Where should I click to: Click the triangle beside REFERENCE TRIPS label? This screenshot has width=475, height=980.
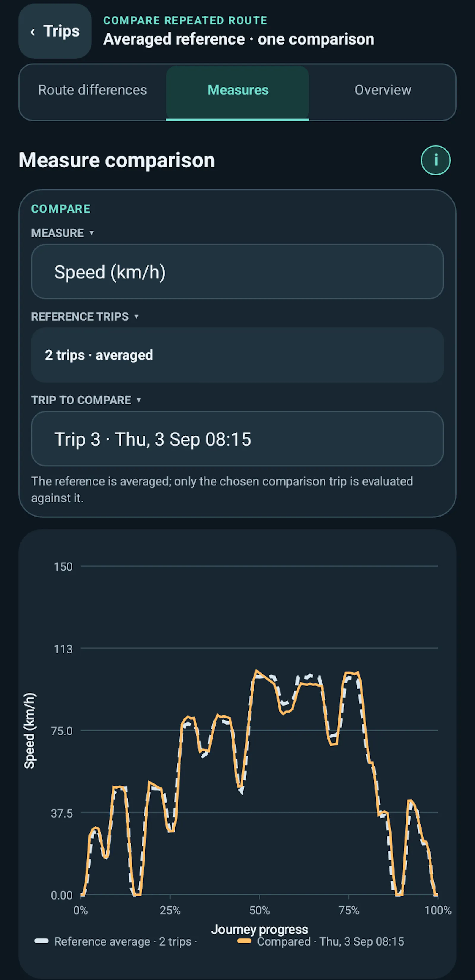pos(136,316)
